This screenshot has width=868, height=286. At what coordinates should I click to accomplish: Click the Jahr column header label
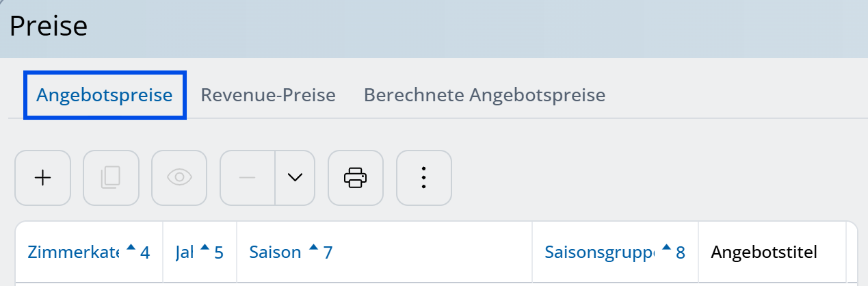185,252
